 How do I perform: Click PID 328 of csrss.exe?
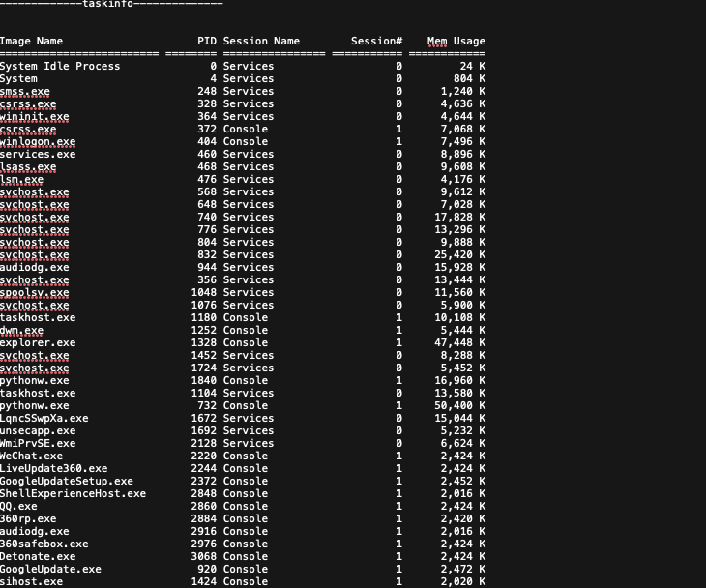coord(207,104)
